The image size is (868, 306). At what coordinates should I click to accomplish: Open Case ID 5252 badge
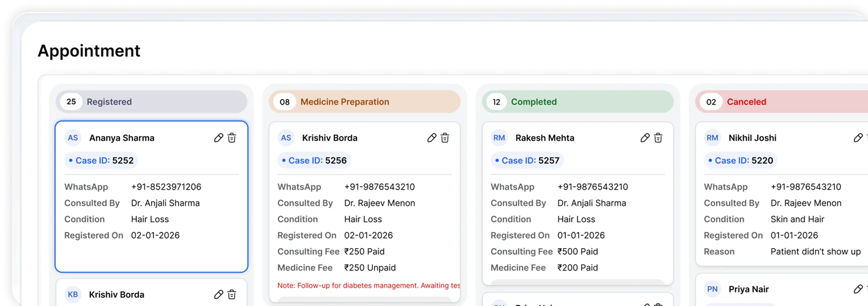(101, 161)
